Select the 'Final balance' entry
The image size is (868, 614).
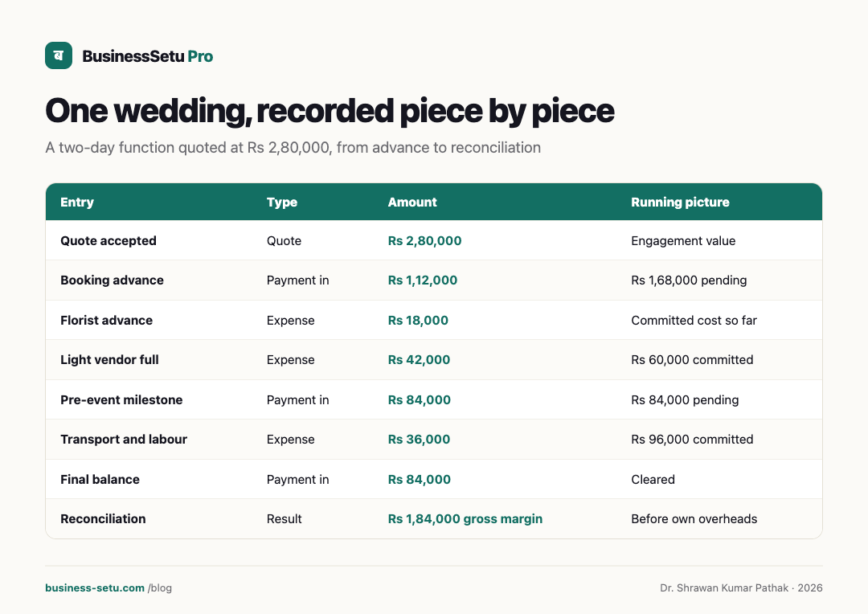[x=100, y=480]
